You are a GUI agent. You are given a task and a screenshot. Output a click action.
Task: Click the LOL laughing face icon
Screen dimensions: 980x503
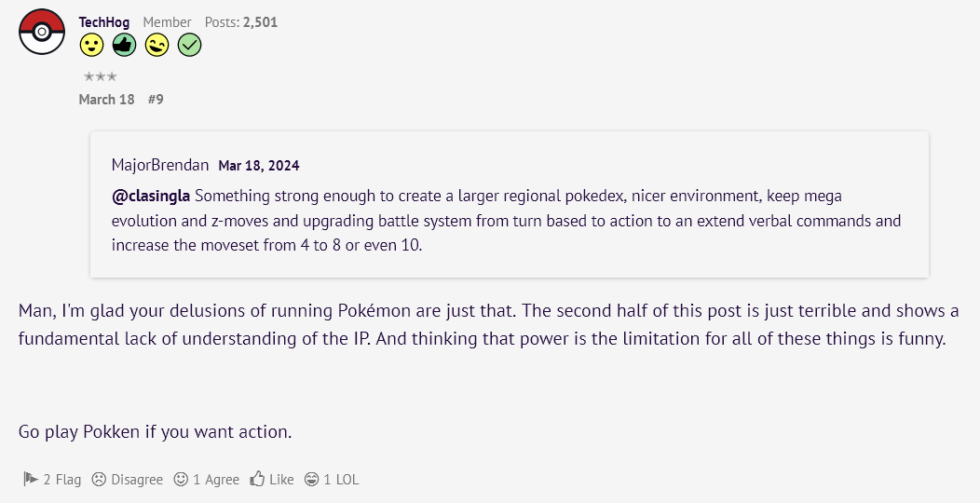click(311, 480)
